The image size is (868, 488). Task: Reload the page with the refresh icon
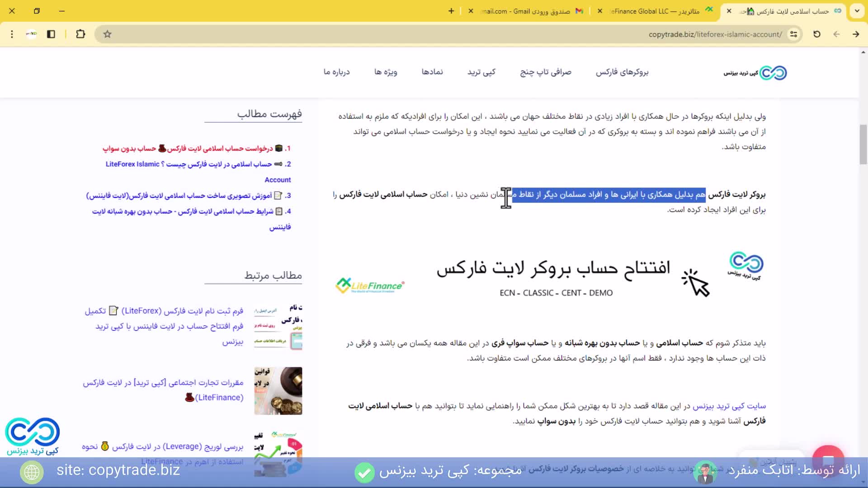(816, 34)
